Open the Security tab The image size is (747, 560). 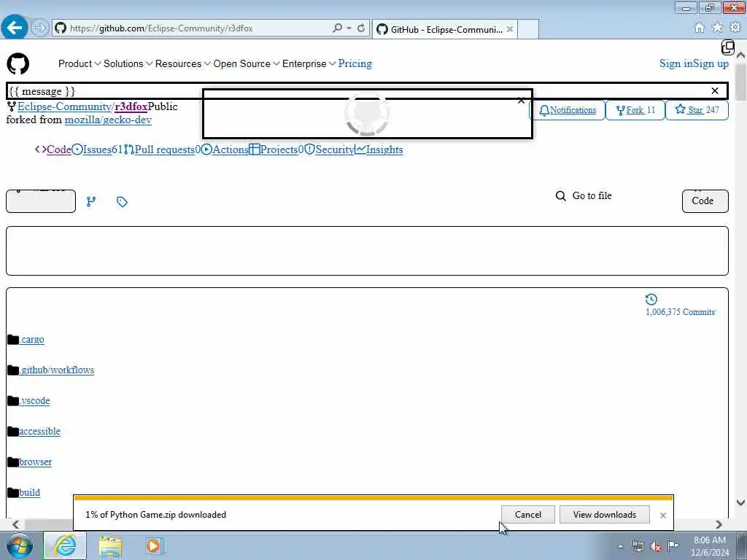(330, 149)
